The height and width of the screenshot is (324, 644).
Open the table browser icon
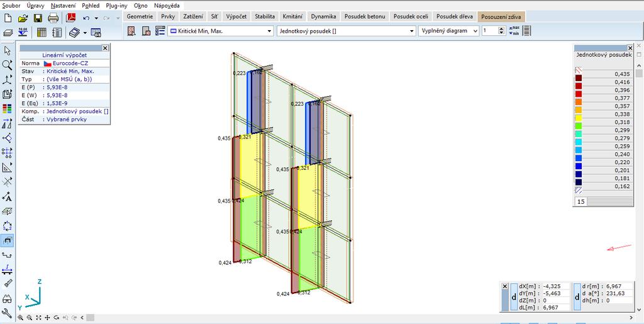click(x=42, y=32)
